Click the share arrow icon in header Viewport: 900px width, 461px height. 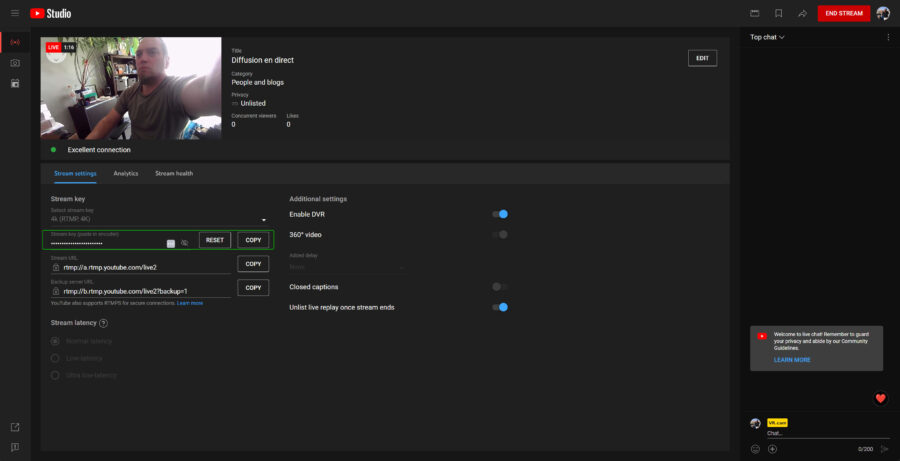click(802, 13)
